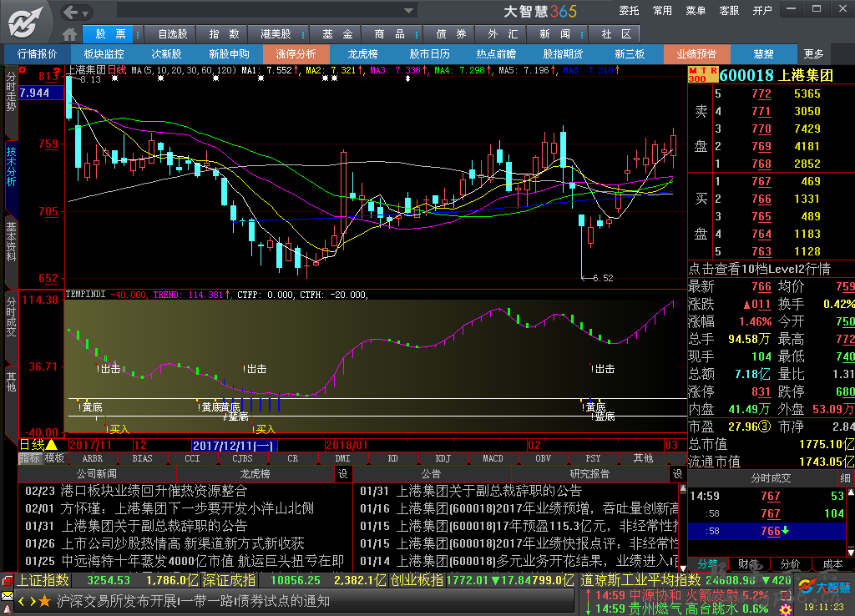Open the 股票 tab's submenu dots
The height and width of the screenshot is (616, 855).
pyautogui.click(x=138, y=34)
